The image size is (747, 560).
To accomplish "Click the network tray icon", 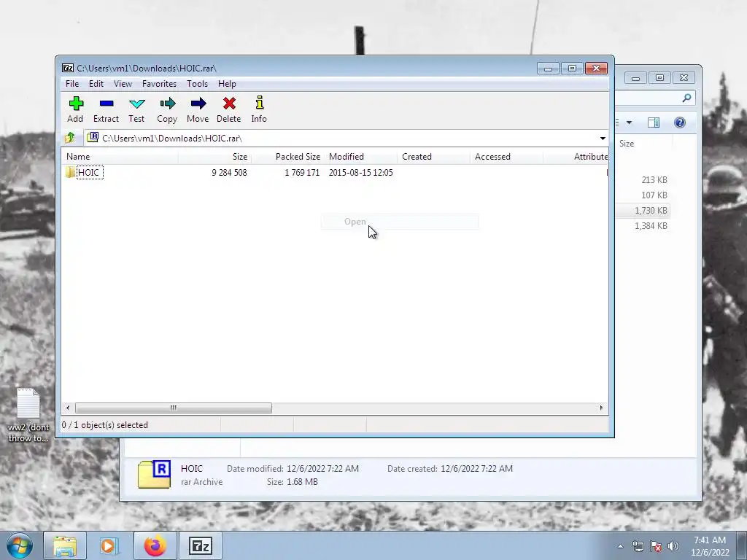I will pyautogui.click(x=638, y=546).
